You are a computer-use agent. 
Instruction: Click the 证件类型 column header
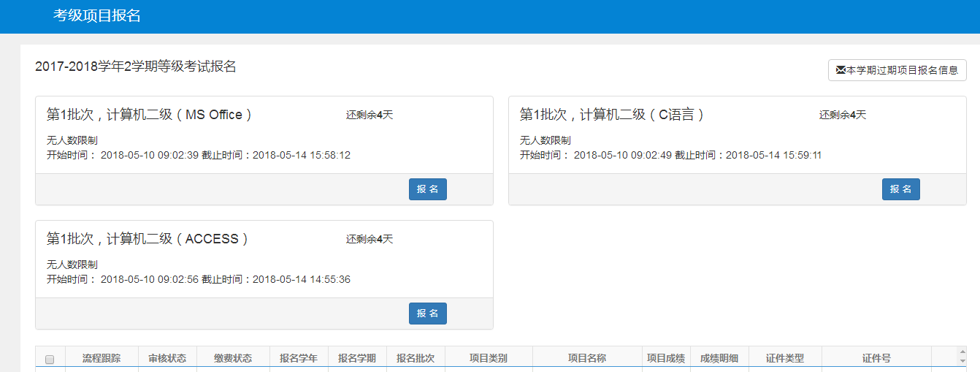tap(784, 358)
